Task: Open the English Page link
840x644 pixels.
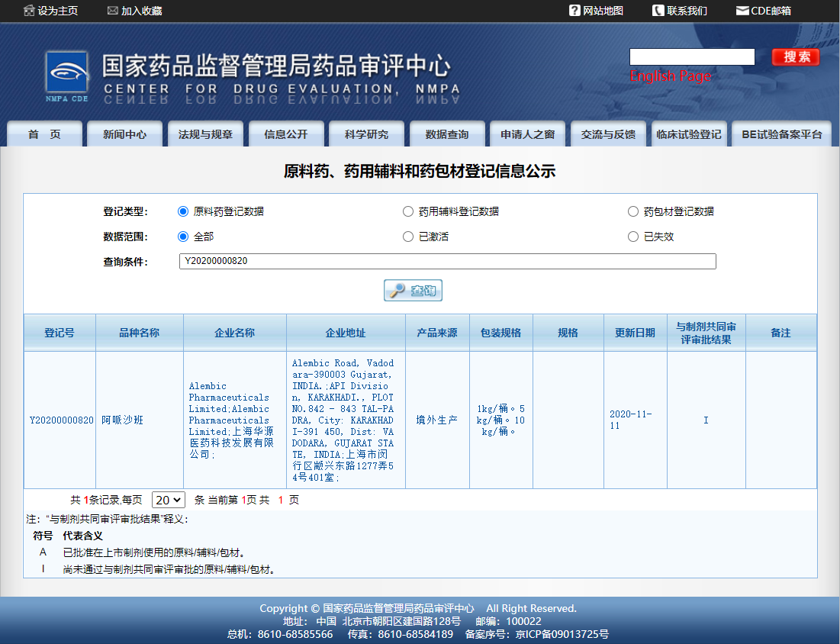Action: click(671, 76)
